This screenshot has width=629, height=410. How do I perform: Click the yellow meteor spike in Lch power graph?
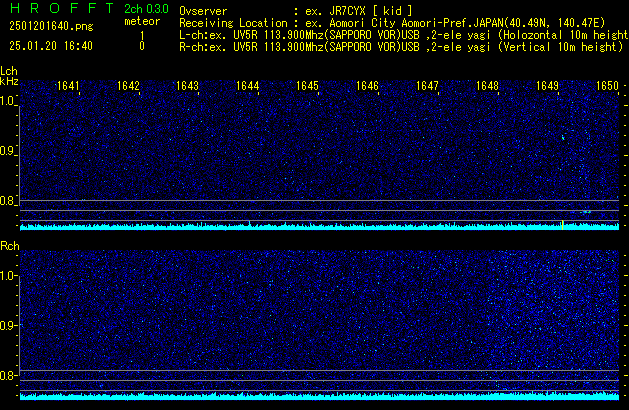pos(562,225)
